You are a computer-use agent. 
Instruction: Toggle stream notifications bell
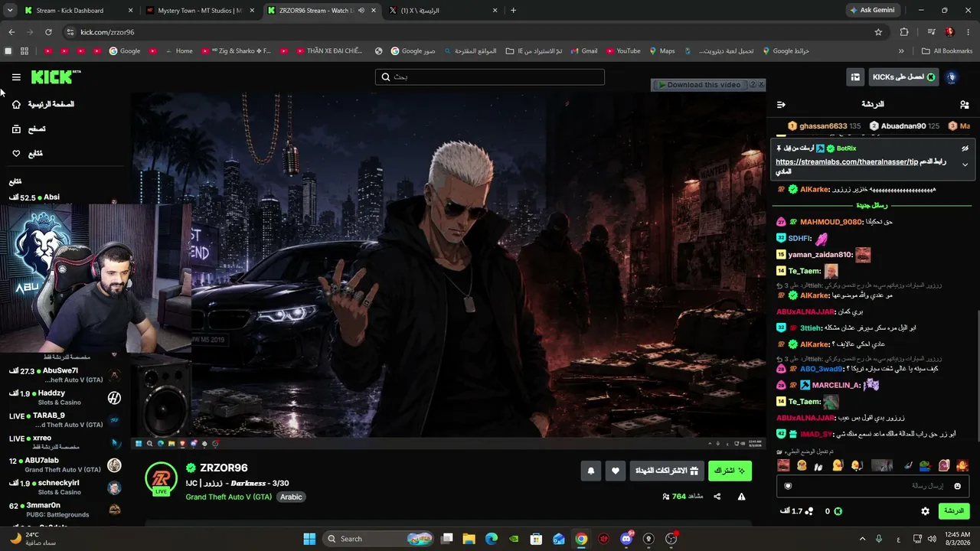coord(591,471)
